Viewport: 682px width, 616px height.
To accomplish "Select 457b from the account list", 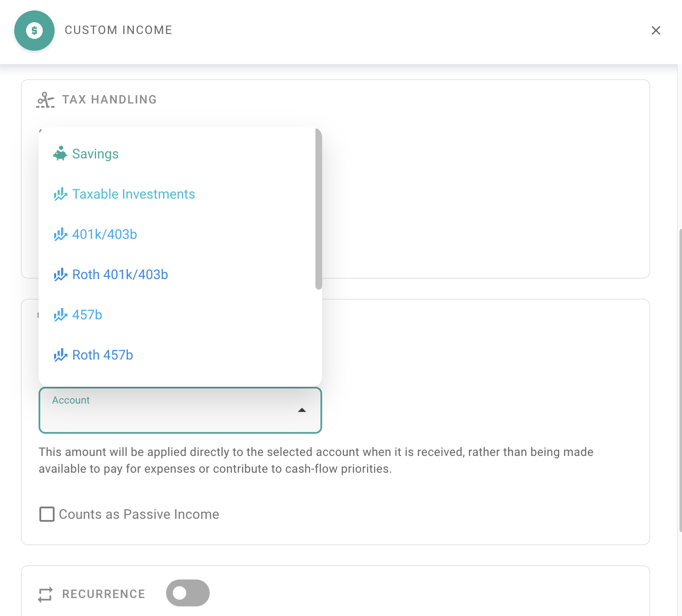I will point(87,314).
